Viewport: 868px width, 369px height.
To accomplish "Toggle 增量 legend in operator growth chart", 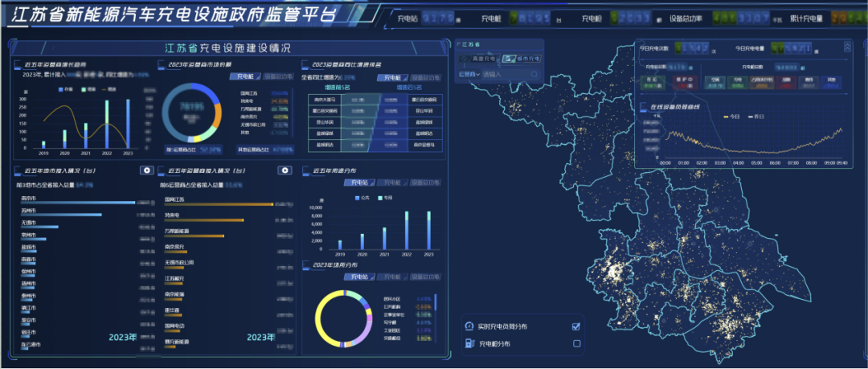I will [90, 88].
